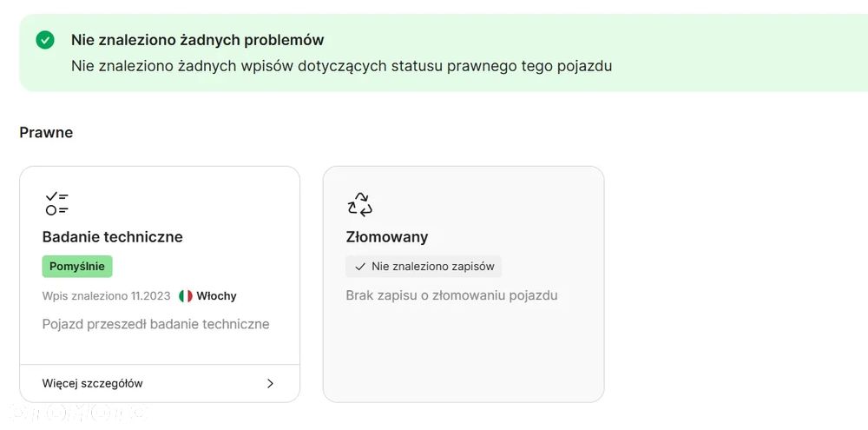Viewport: 868px width, 430px height.
Task: Click the legal status banner description text
Action: [342, 65]
